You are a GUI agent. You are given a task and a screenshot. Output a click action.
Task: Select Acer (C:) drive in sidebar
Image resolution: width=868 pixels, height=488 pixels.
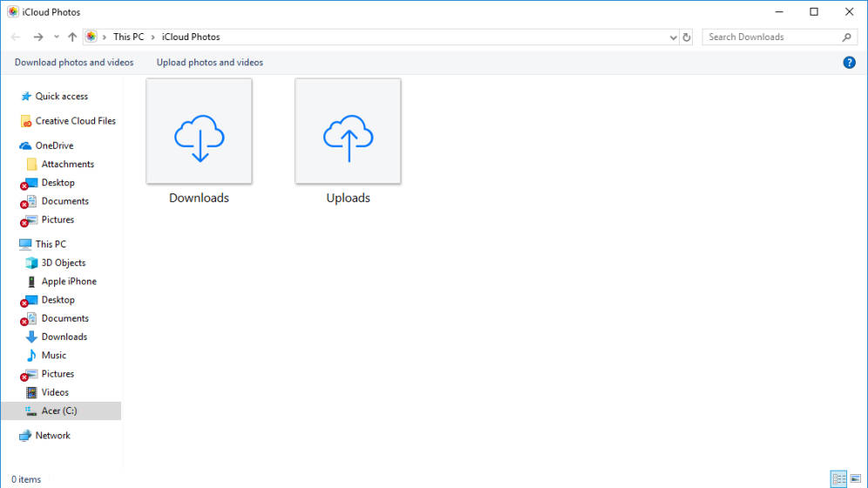[59, 411]
